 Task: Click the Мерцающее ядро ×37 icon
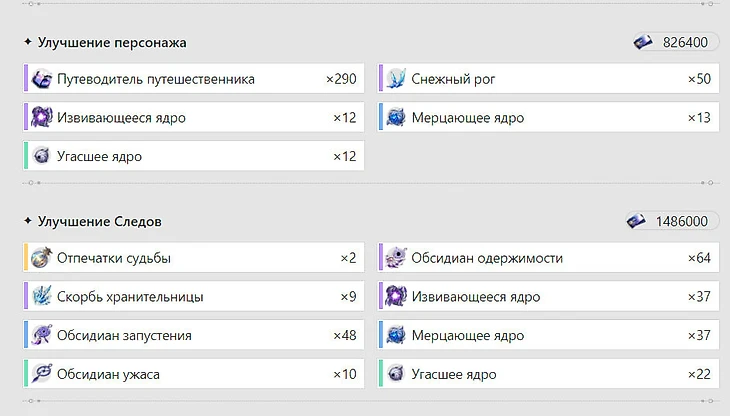click(x=396, y=335)
